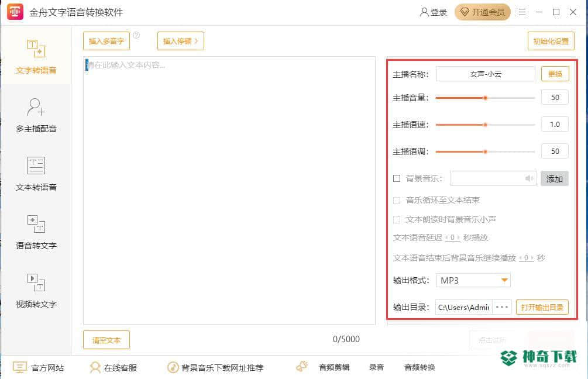Click the 0/5000 character counter

click(346, 339)
